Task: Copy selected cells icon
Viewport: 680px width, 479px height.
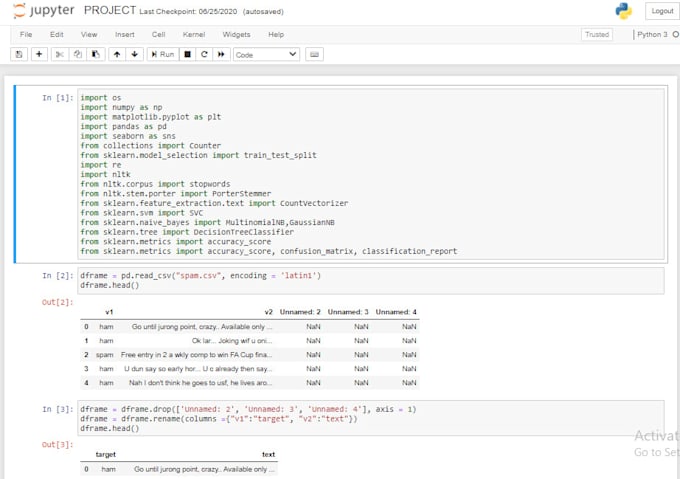Action: (x=77, y=54)
